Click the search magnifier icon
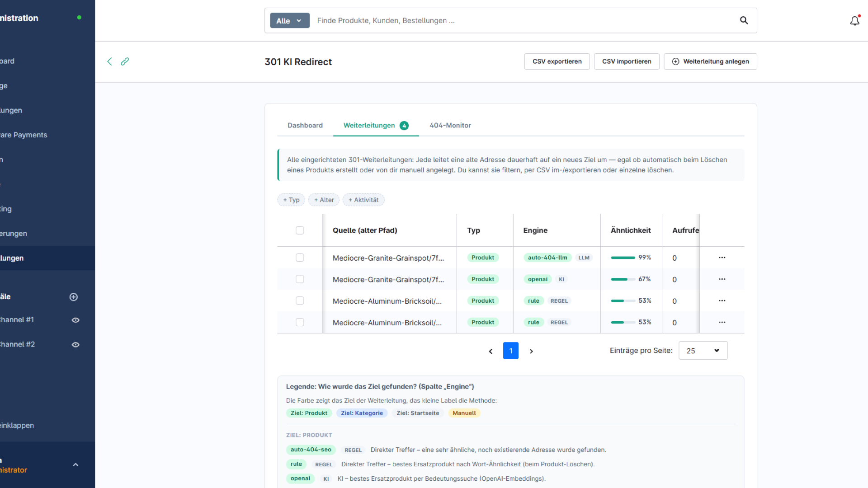The image size is (868, 488). (x=744, y=20)
